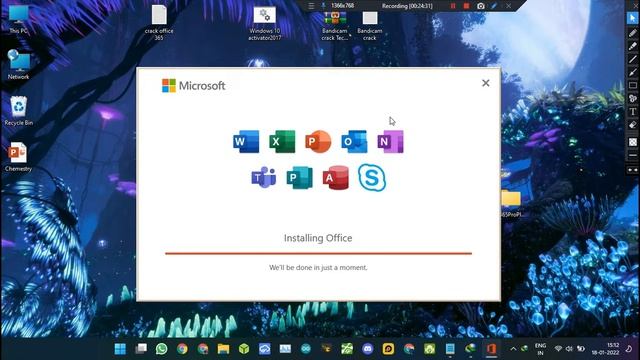Image resolution: width=640 pixels, height=360 pixels.
Task: Open the focus assist moon icon
Action: click(x=629, y=349)
